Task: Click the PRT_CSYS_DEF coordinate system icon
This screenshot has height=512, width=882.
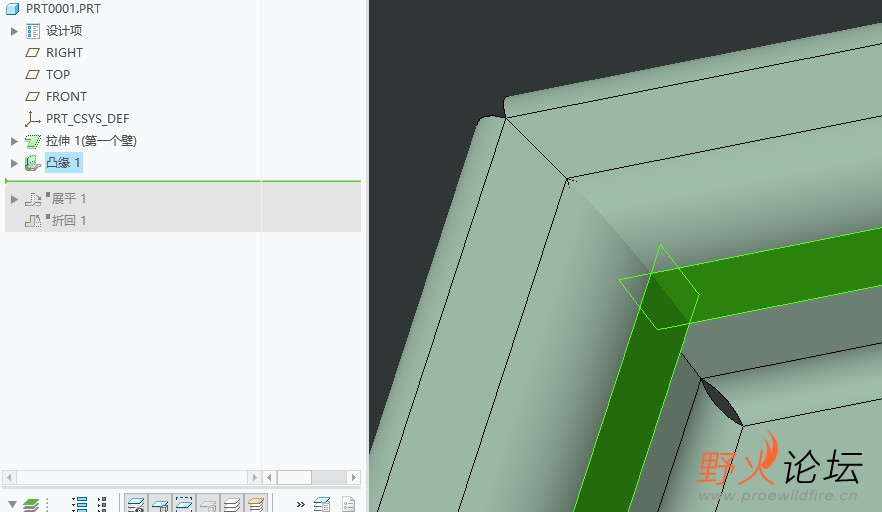Action: click(x=33, y=119)
